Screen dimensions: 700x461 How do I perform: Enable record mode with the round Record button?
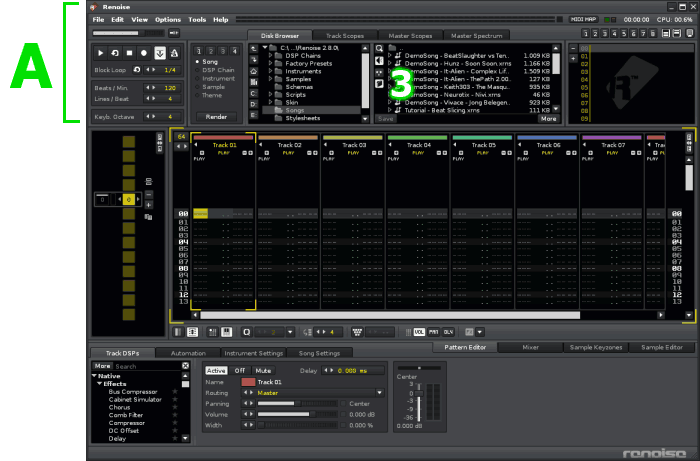144,53
